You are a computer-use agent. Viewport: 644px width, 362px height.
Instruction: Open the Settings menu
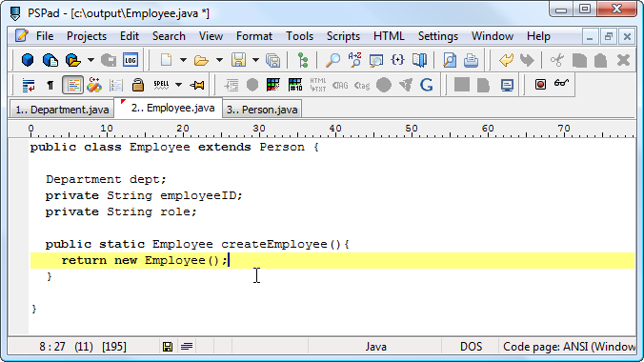[438, 36]
